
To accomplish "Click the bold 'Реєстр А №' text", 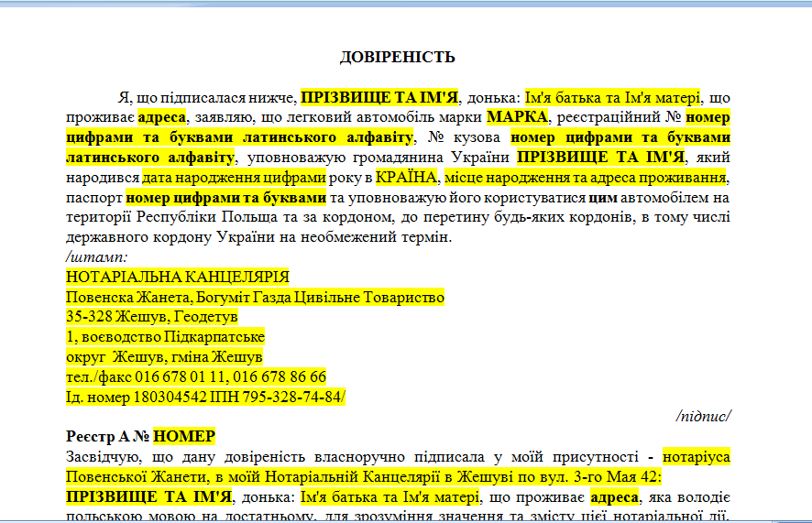I will 108,436.
